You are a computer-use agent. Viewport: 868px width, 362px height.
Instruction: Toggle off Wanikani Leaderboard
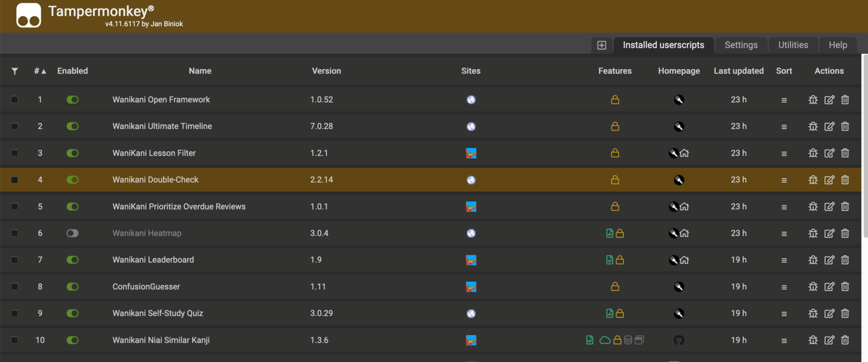coord(72,260)
